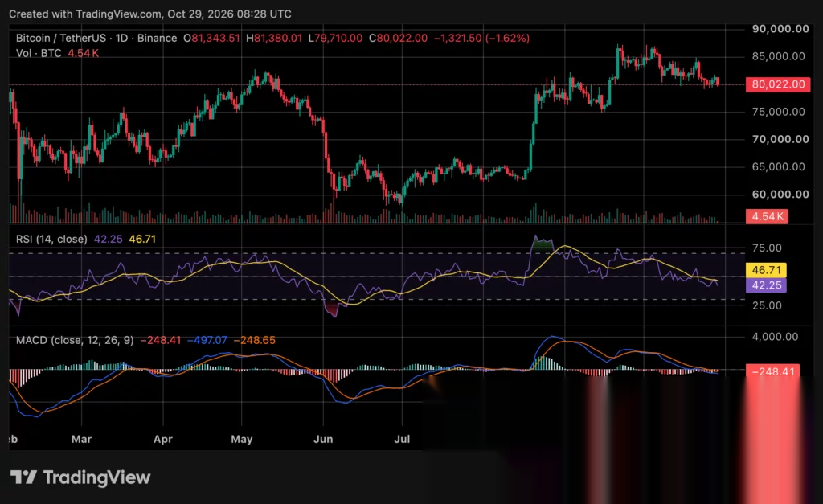823x504 pixels.
Task: Click the red 80,022.00 current price tag
Action: tap(778, 84)
